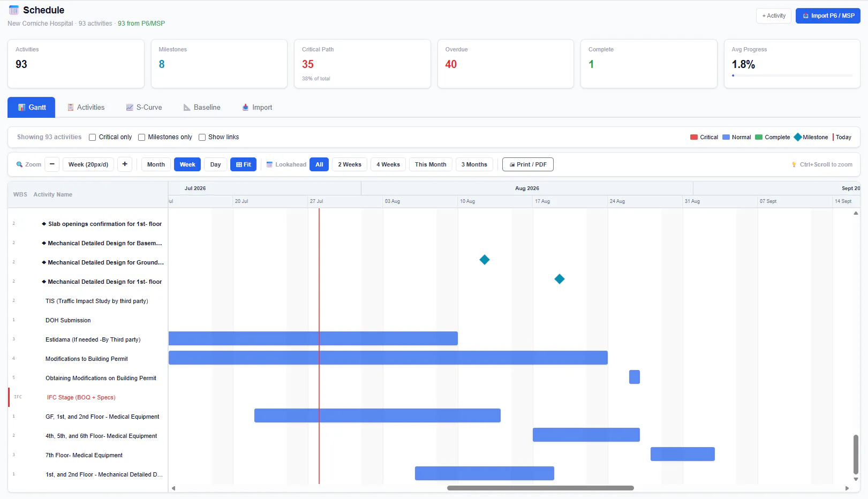Viewport: 868px width, 499px height.
Task: Set lookahead to 3 Months
Action: click(x=474, y=164)
